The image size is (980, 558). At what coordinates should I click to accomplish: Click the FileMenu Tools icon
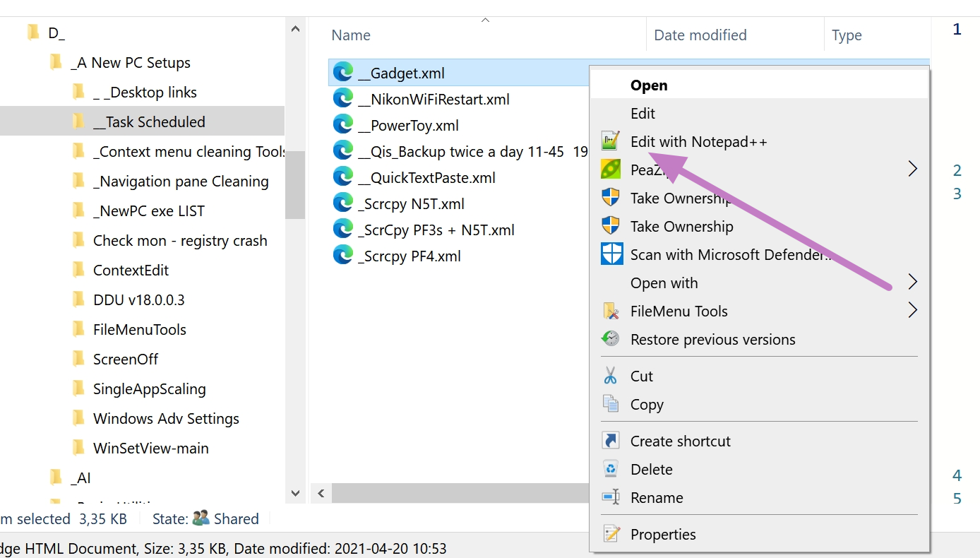611,311
